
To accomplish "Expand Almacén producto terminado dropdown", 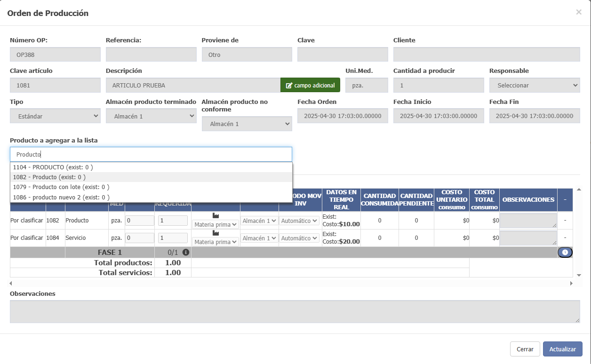I will [x=151, y=116].
